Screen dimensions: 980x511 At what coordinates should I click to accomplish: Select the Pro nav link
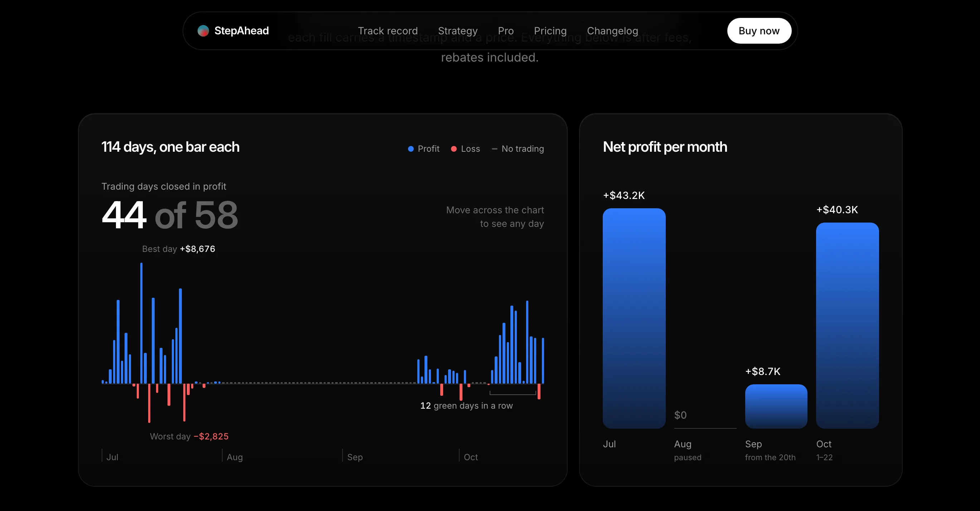click(x=506, y=31)
